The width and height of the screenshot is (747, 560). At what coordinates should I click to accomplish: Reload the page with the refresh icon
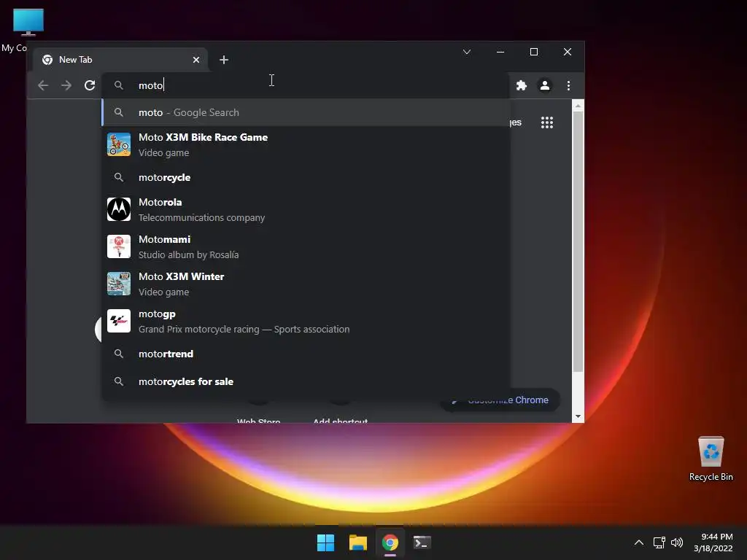coord(90,85)
